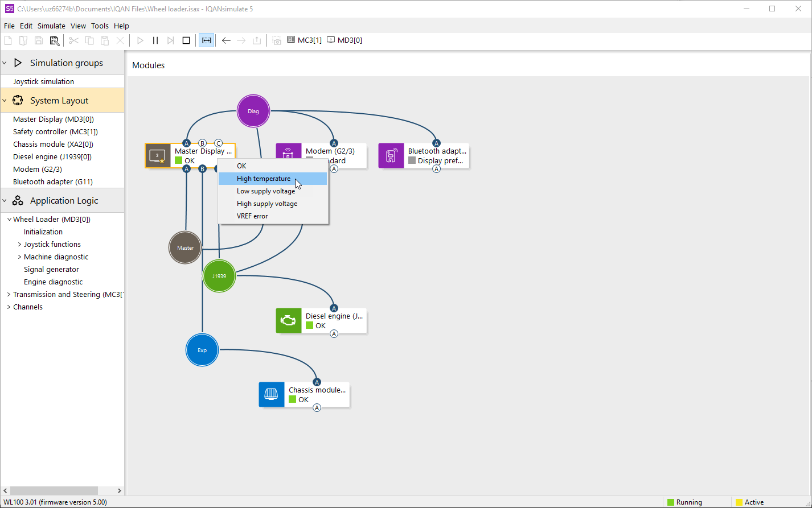Expand the Channels tree node

[9, 307]
